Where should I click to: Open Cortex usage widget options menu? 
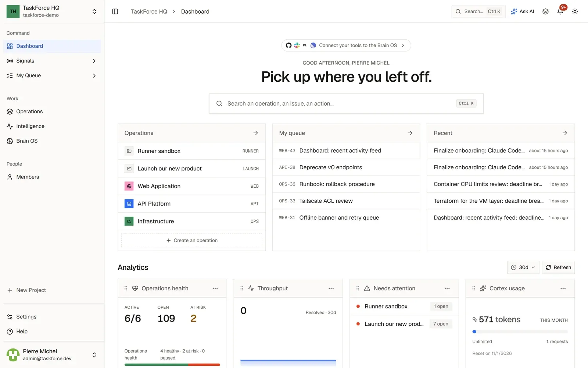tap(563, 288)
